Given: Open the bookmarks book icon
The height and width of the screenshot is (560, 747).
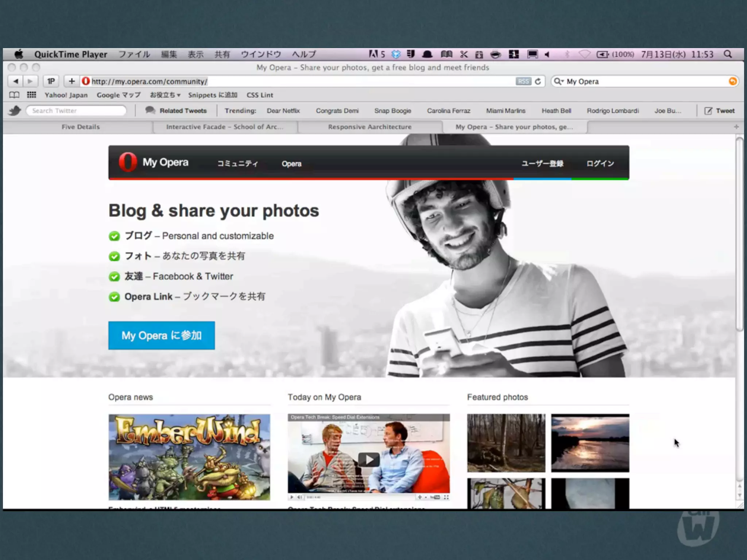Looking at the screenshot, I should tap(14, 95).
